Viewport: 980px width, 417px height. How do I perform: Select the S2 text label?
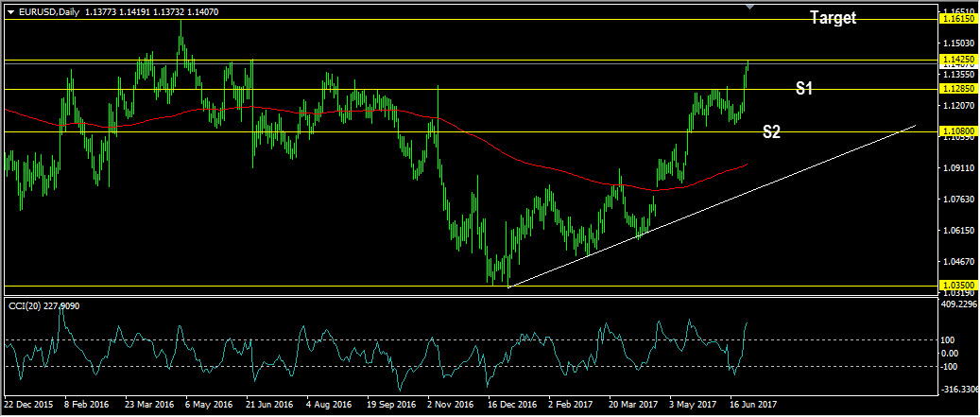pyautogui.click(x=772, y=131)
